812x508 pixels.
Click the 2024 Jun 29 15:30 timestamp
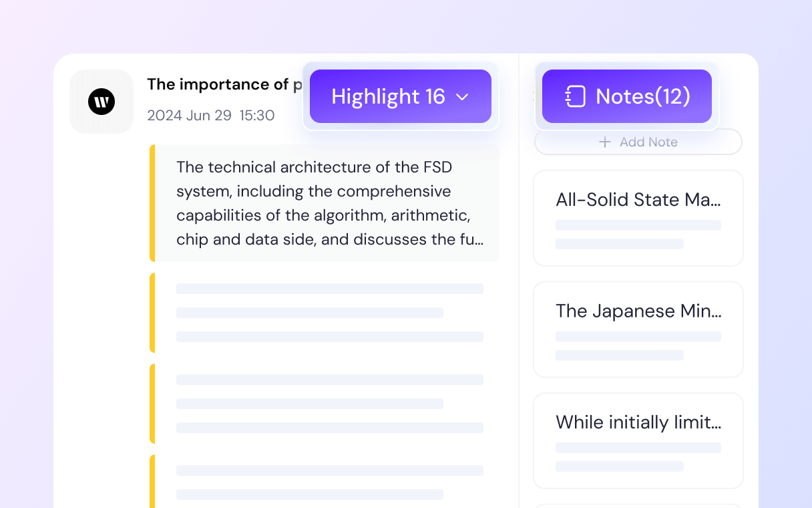coord(211,116)
